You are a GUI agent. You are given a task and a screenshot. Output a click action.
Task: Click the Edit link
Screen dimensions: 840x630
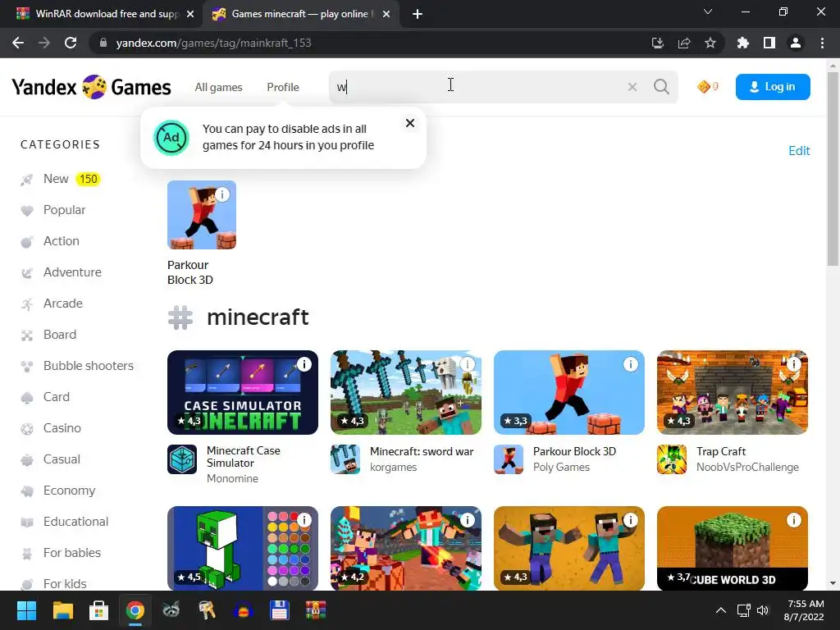tap(799, 151)
